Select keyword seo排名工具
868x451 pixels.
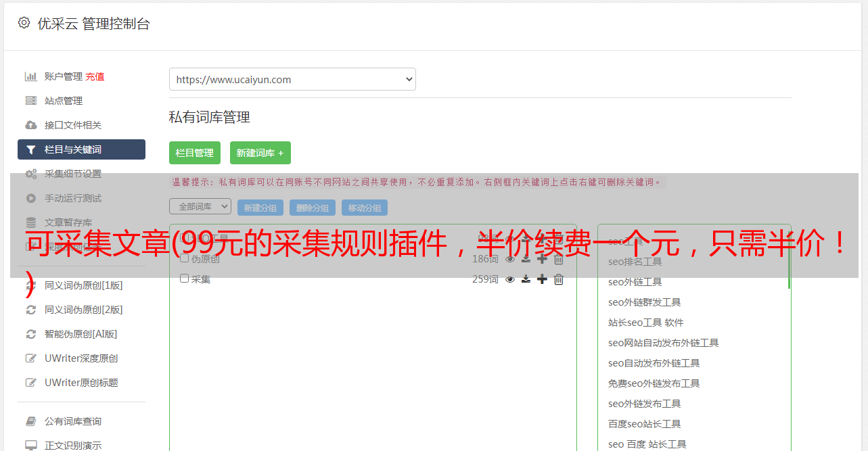click(635, 262)
